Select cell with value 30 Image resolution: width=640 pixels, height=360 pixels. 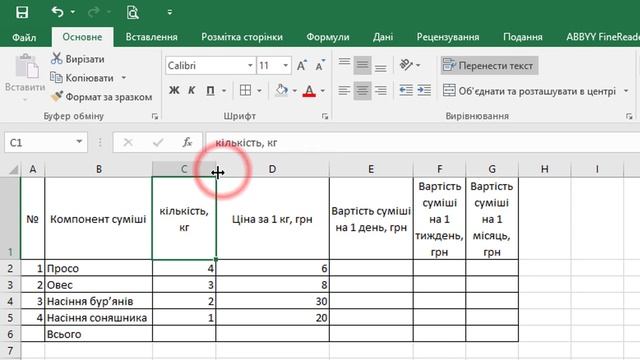tap(272, 301)
